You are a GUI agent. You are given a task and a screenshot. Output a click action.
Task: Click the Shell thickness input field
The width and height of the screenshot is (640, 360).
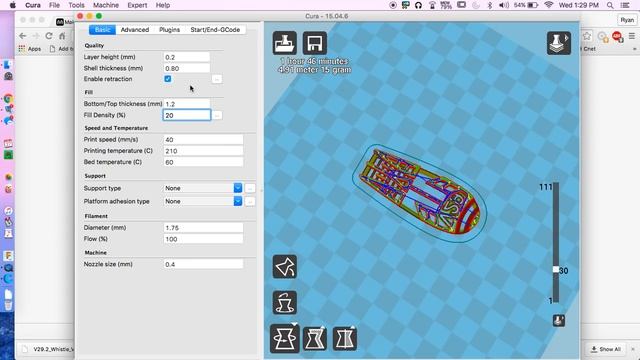click(x=187, y=68)
